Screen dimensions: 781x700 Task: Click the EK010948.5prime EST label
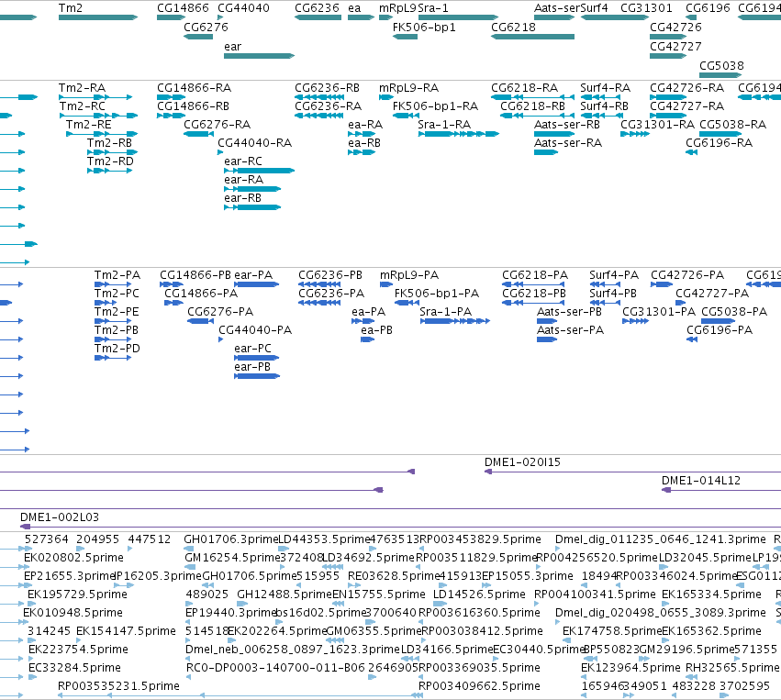[73, 613]
